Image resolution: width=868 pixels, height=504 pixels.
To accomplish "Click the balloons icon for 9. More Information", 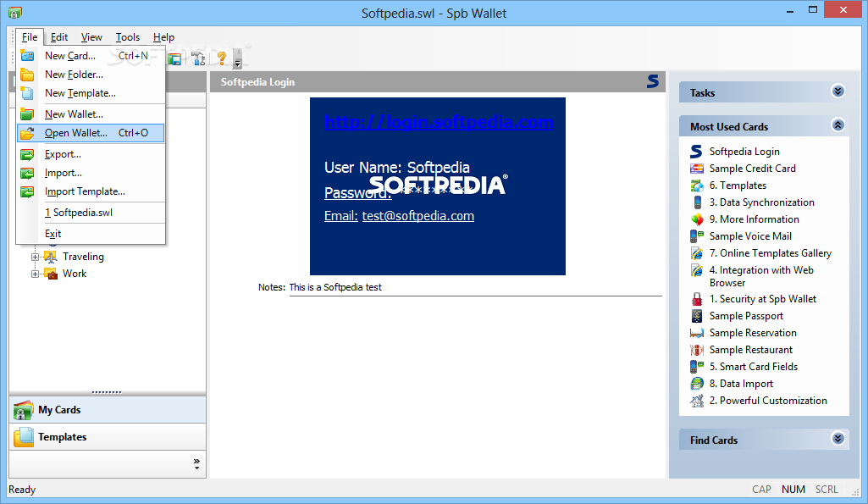I will tap(696, 219).
